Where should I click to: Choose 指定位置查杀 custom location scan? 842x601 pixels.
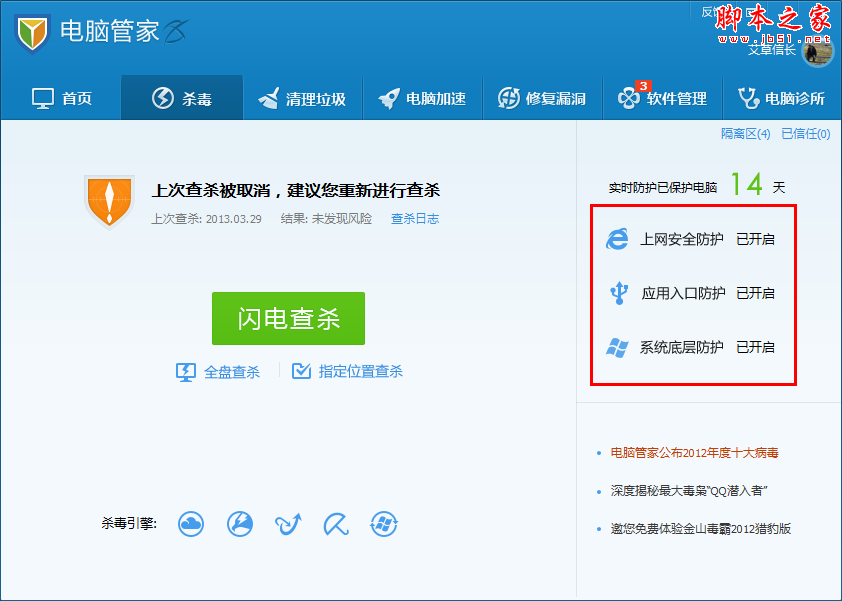[x=360, y=371]
